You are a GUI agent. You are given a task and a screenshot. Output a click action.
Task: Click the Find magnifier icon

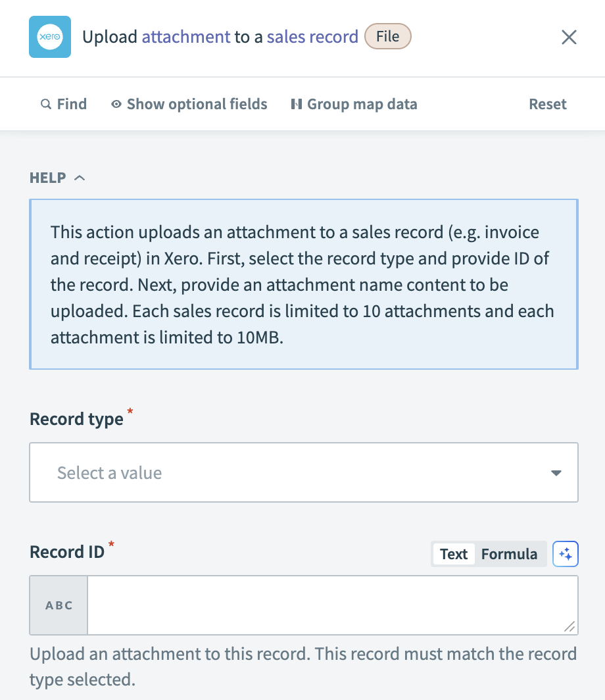point(46,104)
